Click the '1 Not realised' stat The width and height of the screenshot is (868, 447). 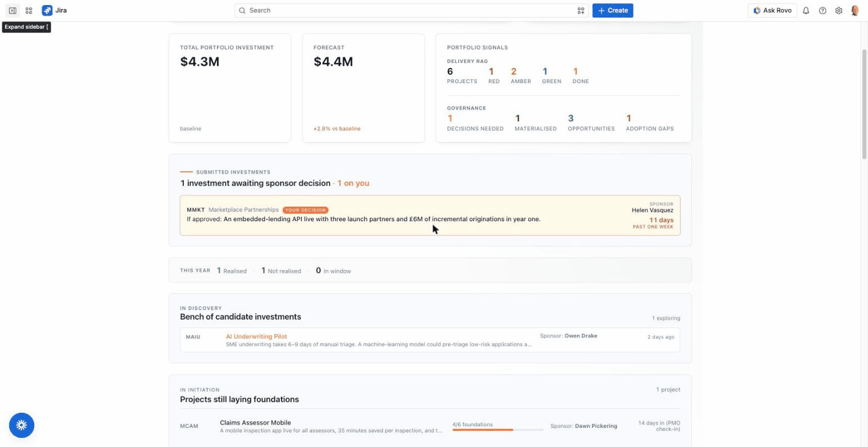(x=281, y=271)
